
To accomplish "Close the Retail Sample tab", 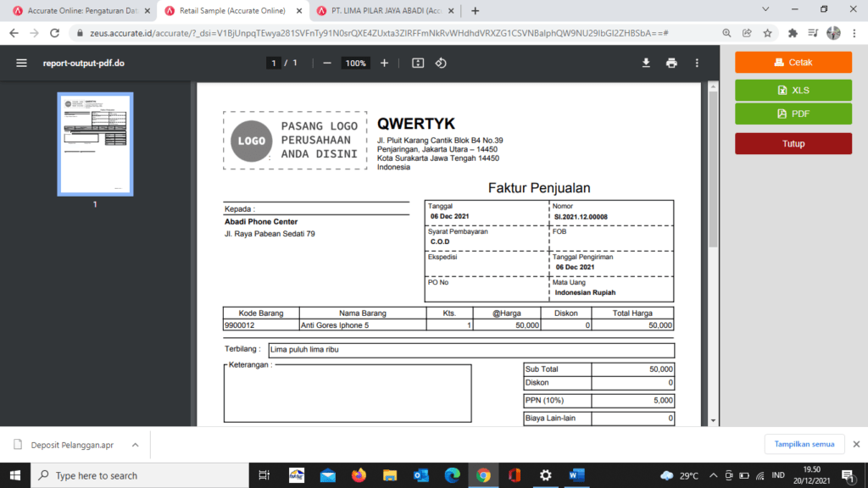I will click(x=299, y=10).
